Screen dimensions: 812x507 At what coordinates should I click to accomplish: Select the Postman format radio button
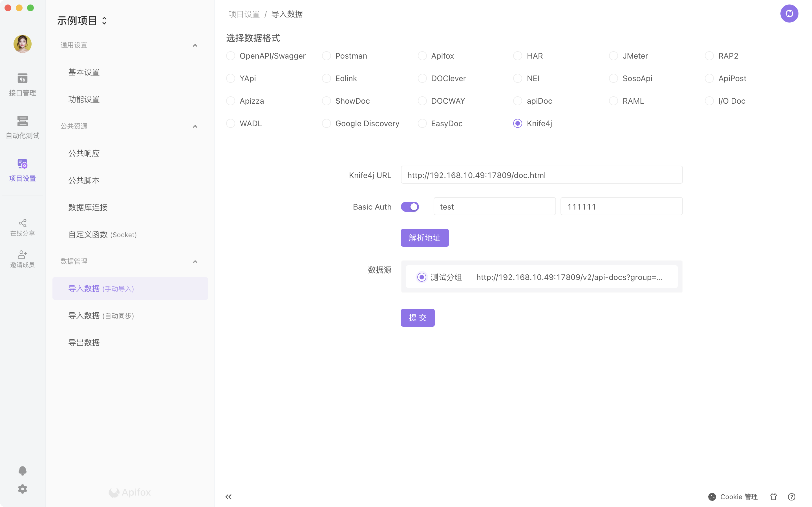click(326, 56)
